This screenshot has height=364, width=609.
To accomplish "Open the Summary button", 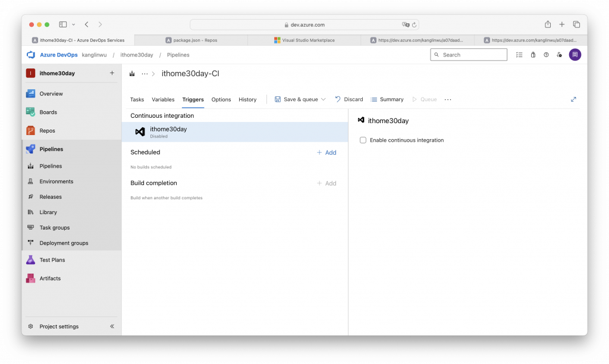I will click(387, 99).
